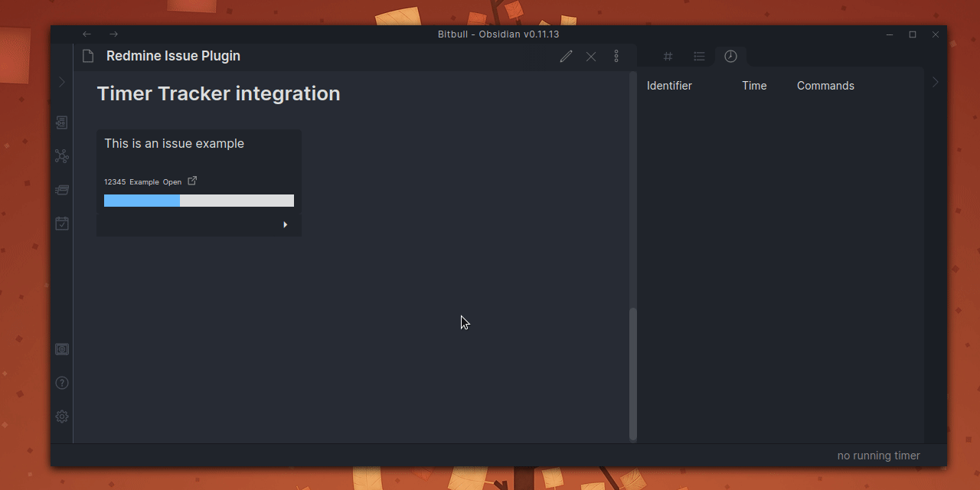Close the Obsidian window
The height and width of the screenshot is (490, 980).
(936, 34)
